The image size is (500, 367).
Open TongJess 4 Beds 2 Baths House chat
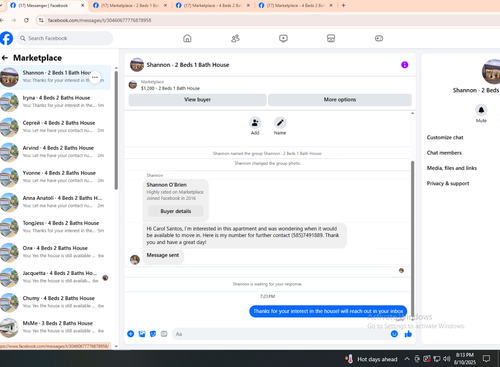click(x=55, y=227)
